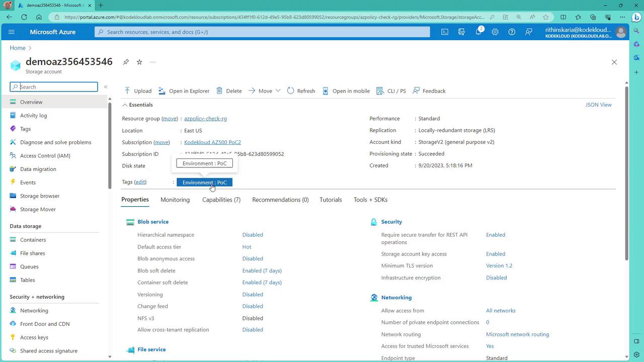Screen dimensions: 644x362
Task: Open Recommendations (0) tab
Action: point(280,200)
